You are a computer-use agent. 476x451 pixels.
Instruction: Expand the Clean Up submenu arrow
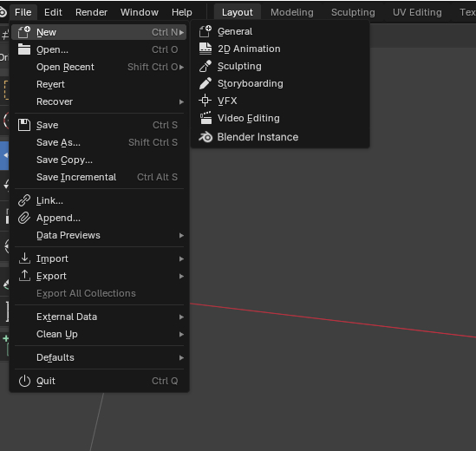[181, 334]
